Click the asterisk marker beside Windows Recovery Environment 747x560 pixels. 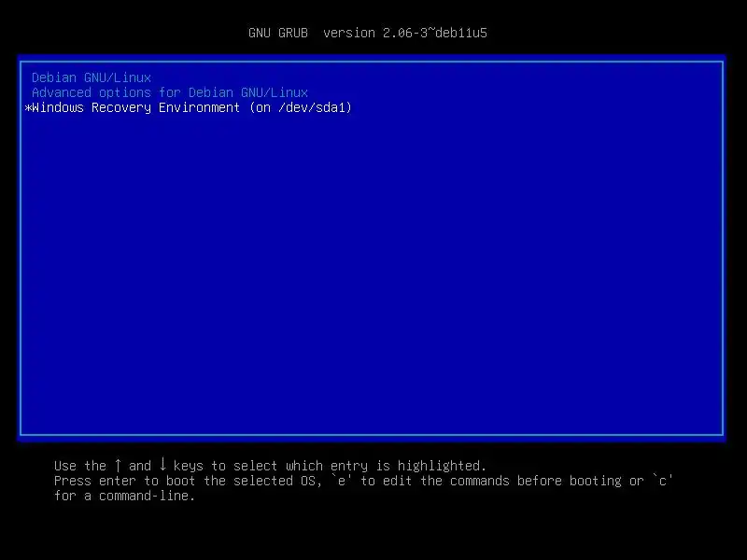28,108
